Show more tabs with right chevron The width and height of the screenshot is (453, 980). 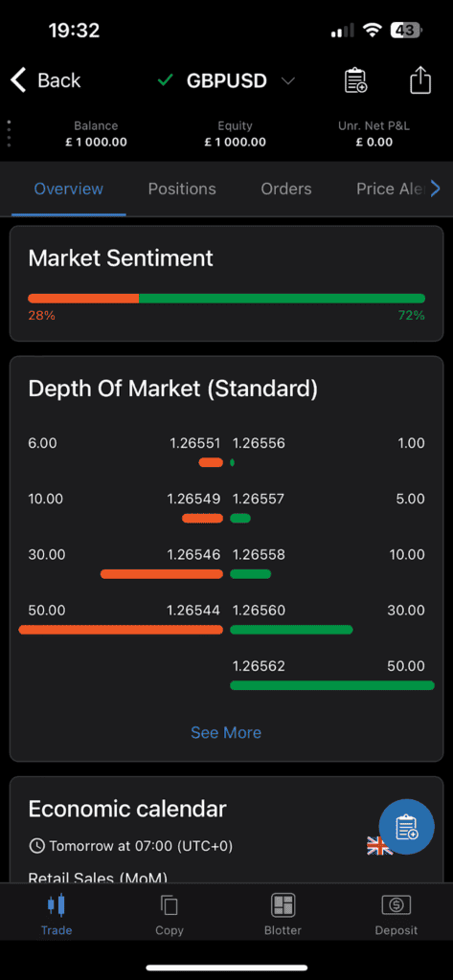click(x=436, y=189)
